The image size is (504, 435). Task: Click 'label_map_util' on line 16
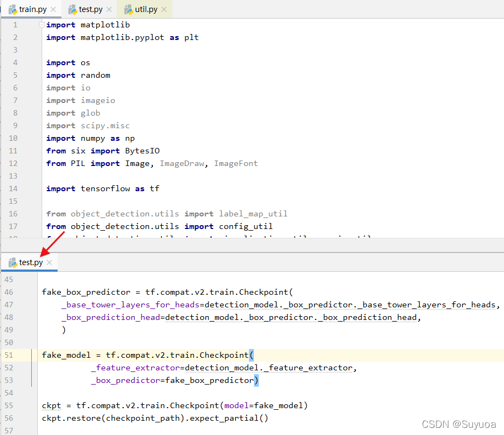pyautogui.click(x=253, y=214)
